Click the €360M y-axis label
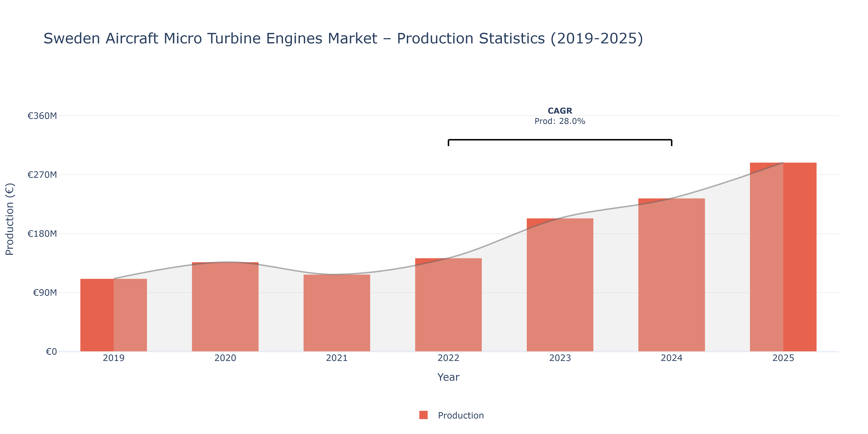This screenshot has width=868, height=434. coord(42,116)
